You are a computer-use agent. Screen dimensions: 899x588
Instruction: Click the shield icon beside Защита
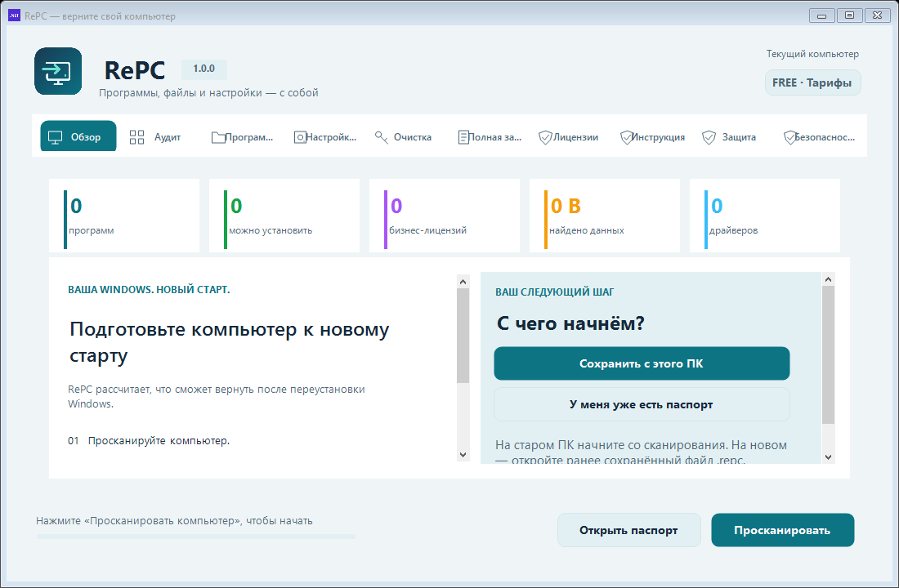pos(709,137)
